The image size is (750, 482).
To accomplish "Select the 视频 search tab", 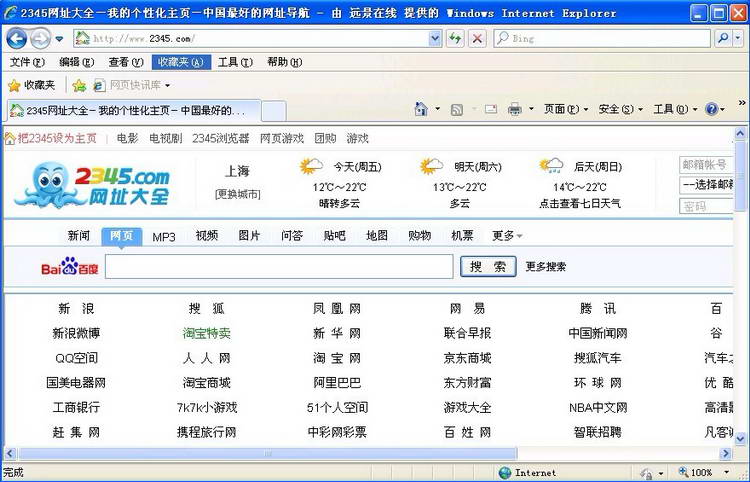I will [207, 236].
